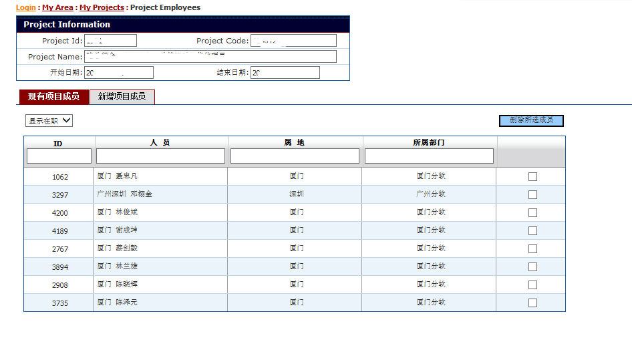Select the checkbox for row ID 3297

coord(532,195)
